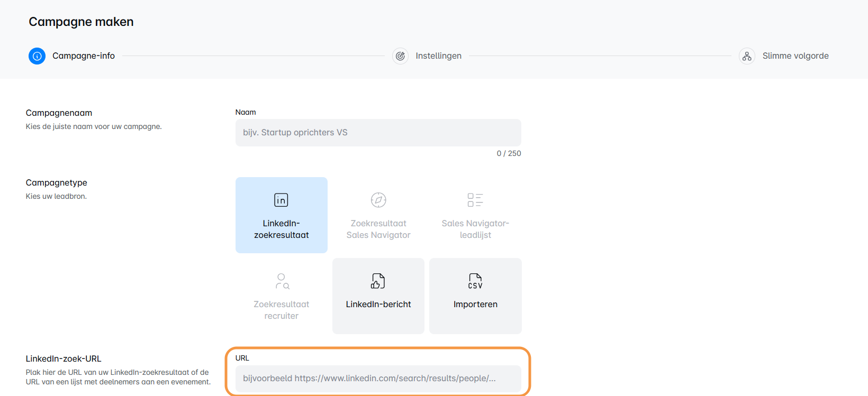Click the Sales Navigator-leadlijst list icon

pos(475,200)
